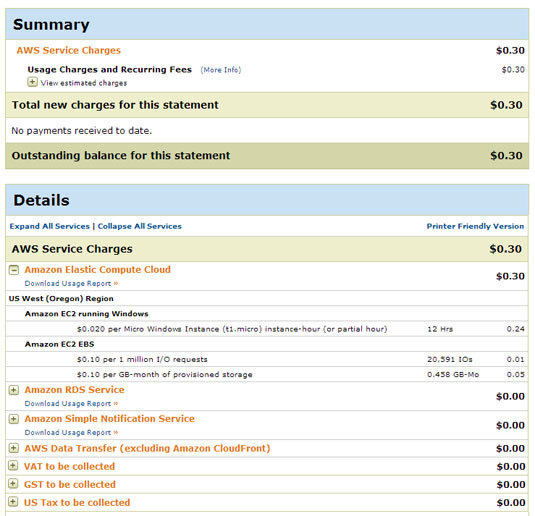Select the Details section header
Viewport: 535px width, 516px height.
[267, 200]
